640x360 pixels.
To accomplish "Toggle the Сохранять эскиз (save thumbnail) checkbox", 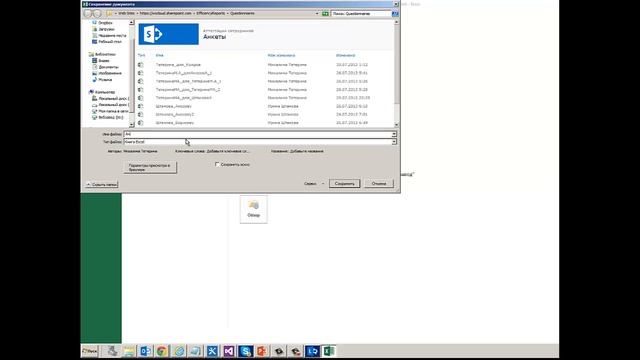I will 217,164.
